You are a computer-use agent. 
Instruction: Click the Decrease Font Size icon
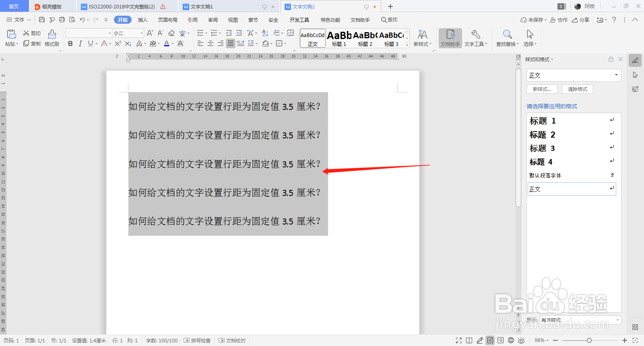(160, 33)
